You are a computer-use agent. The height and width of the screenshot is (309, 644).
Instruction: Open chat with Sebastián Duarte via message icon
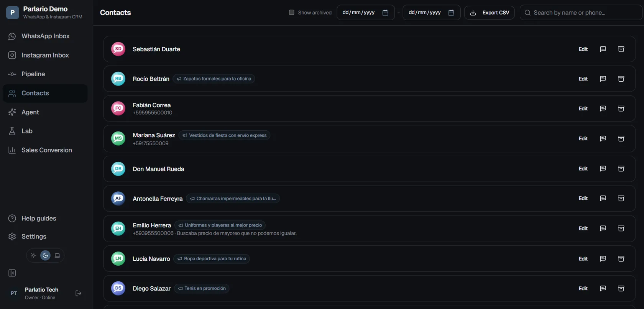coord(603,49)
